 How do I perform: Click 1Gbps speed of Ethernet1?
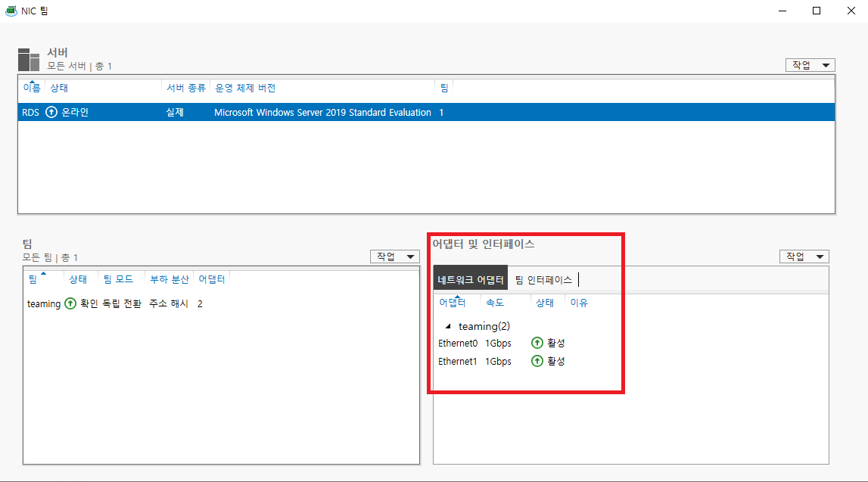point(498,362)
